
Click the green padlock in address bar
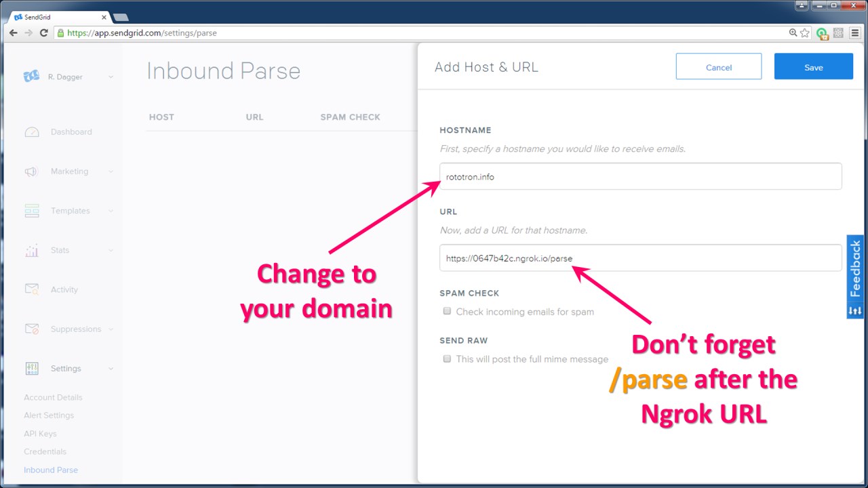(x=60, y=33)
